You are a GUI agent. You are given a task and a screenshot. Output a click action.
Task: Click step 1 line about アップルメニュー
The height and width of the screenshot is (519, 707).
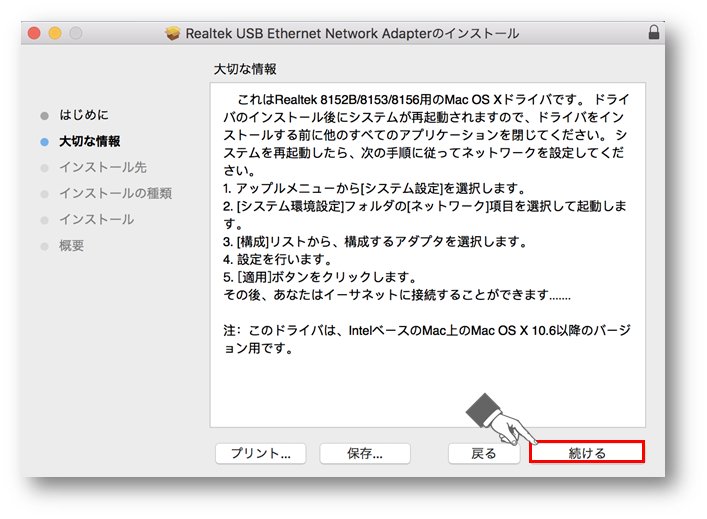(375, 188)
